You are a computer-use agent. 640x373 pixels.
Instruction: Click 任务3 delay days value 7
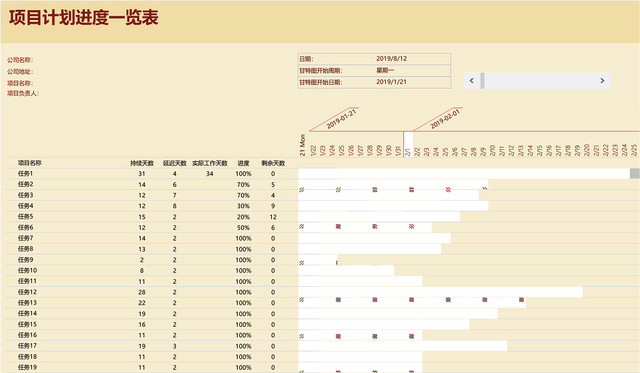click(174, 195)
